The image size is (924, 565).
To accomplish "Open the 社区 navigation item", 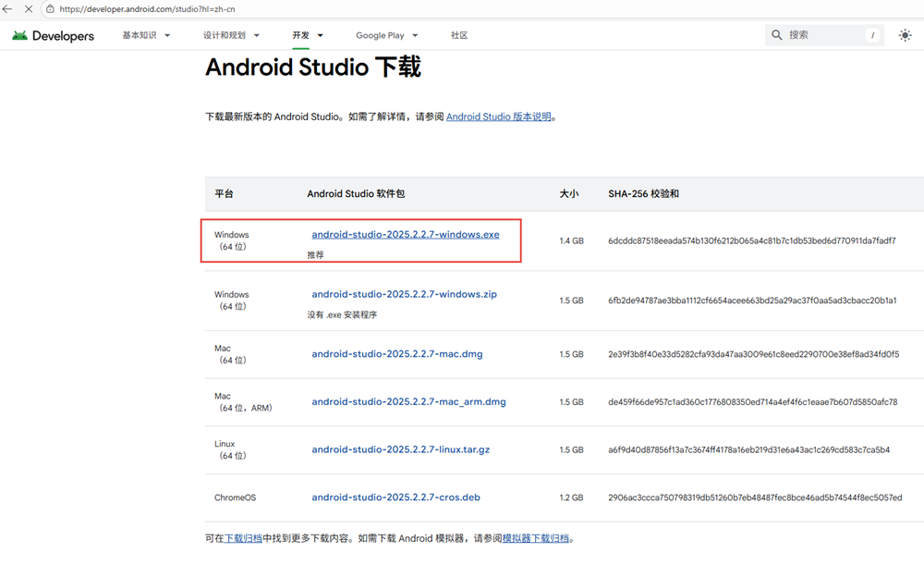I will point(459,36).
